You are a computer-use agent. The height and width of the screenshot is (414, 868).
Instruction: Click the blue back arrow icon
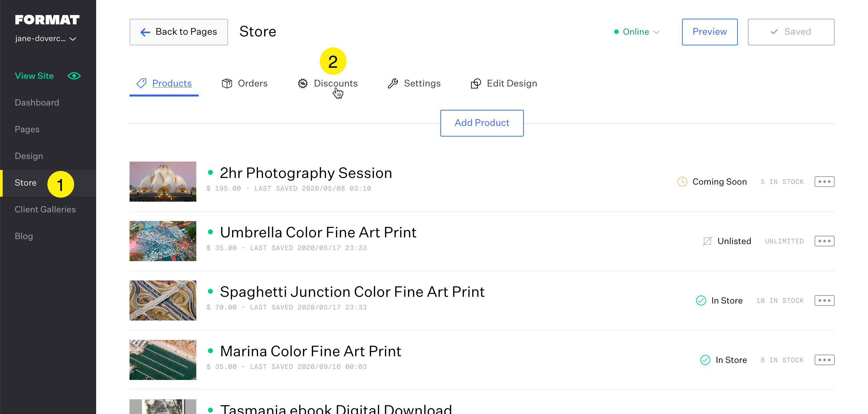(145, 32)
